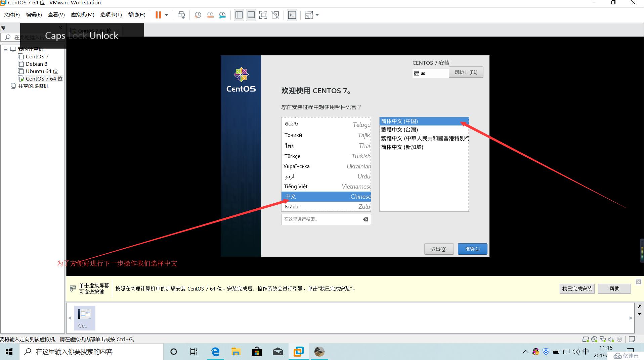644x360 pixels.
Task: Select CentOS 7 in the library
Action: [x=37, y=56]
